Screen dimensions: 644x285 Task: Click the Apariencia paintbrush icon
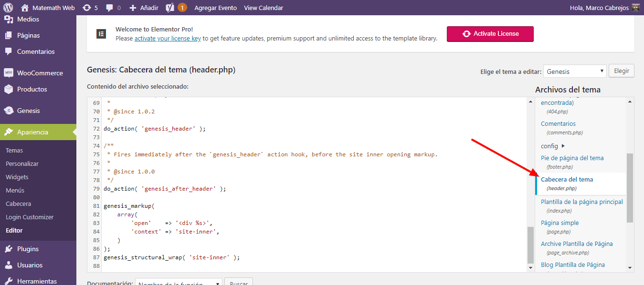tap(9, 132)
